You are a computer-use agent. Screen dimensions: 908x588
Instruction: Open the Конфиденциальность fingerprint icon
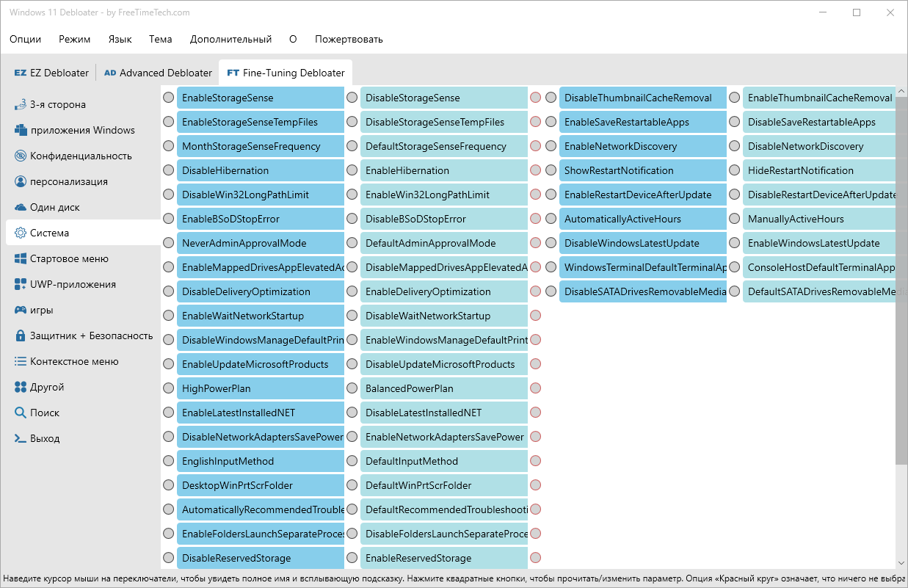21,156
